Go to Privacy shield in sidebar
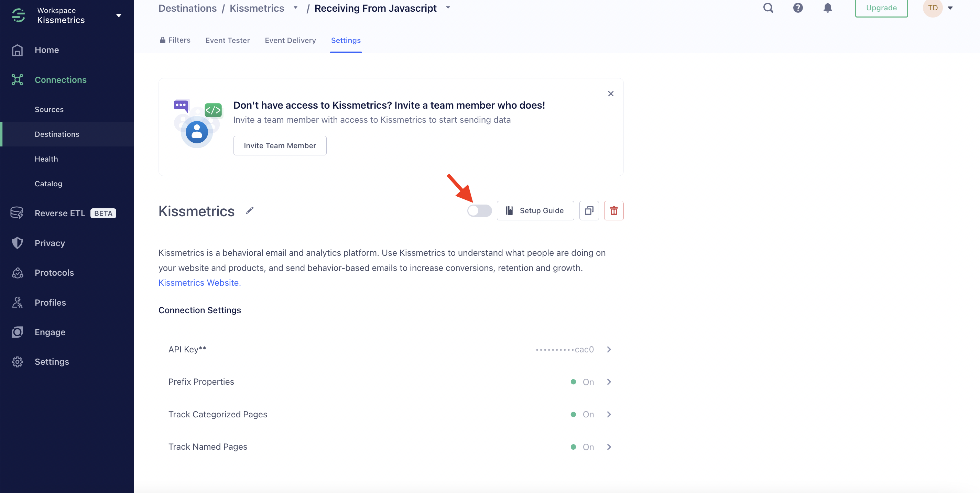 coord(50,243)
